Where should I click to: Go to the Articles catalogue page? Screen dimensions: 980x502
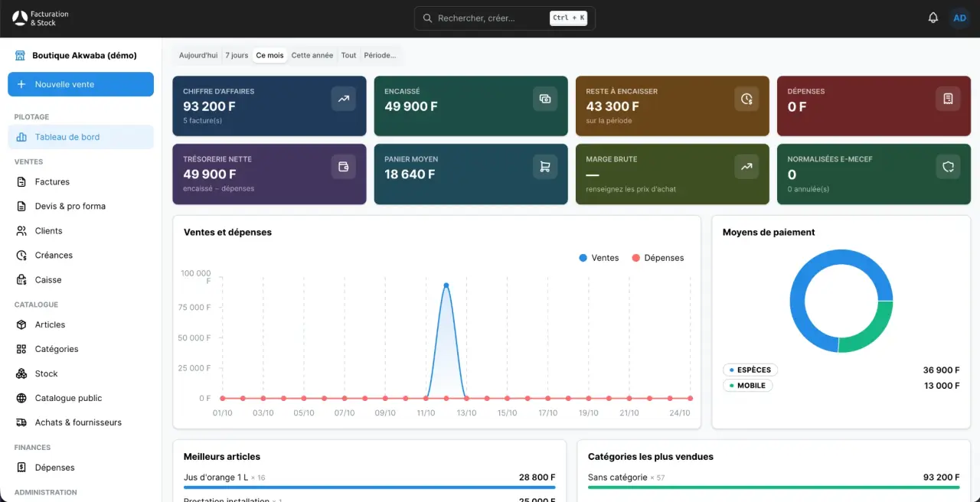(80, 324)
